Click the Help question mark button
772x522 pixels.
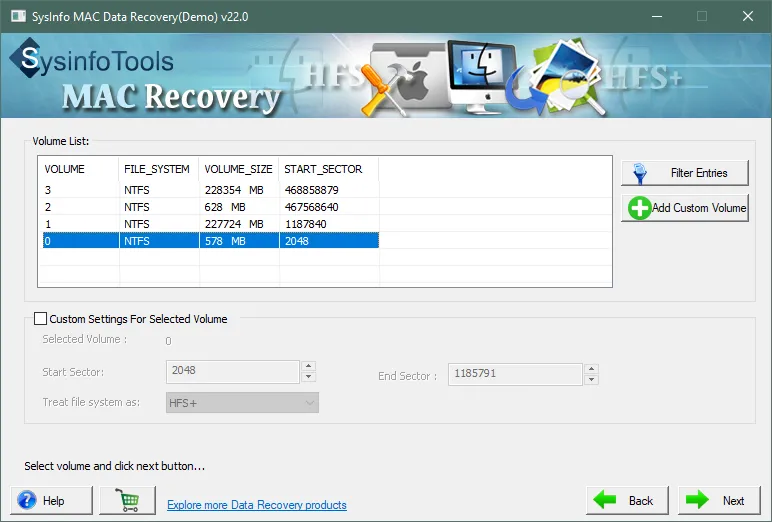pyautogui.click(x=52, y=500)
